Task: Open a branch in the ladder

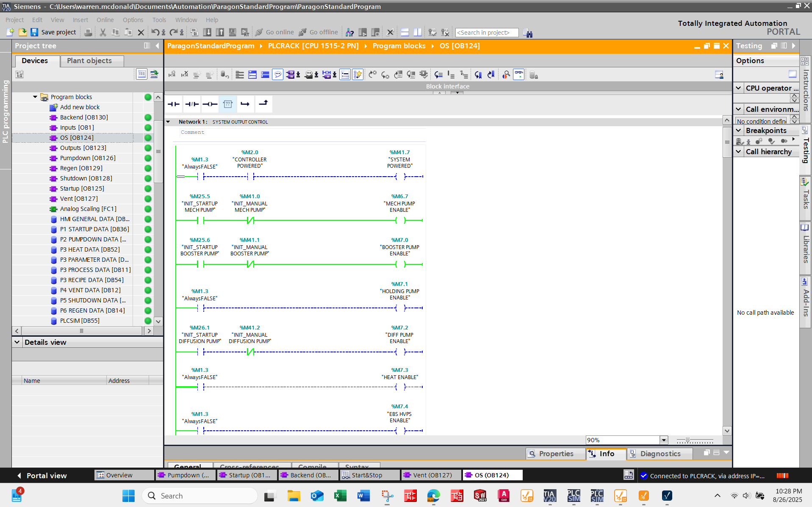Action: pos(245,104)
